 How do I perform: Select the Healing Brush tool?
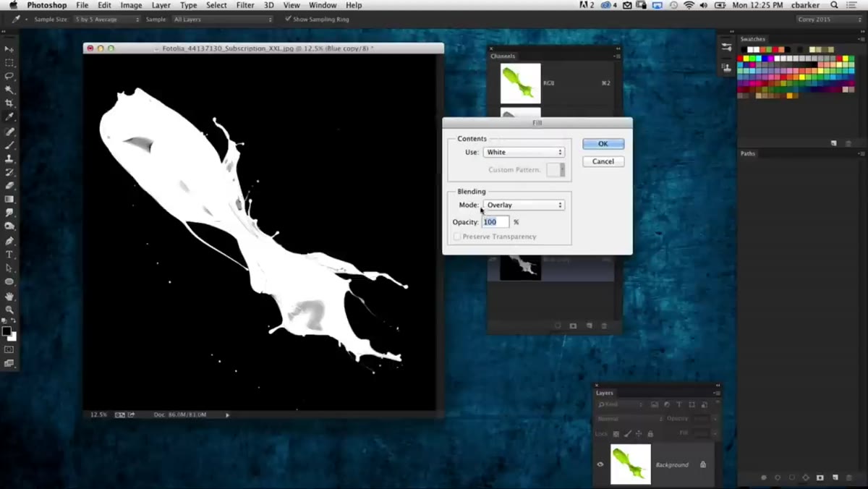9,132
